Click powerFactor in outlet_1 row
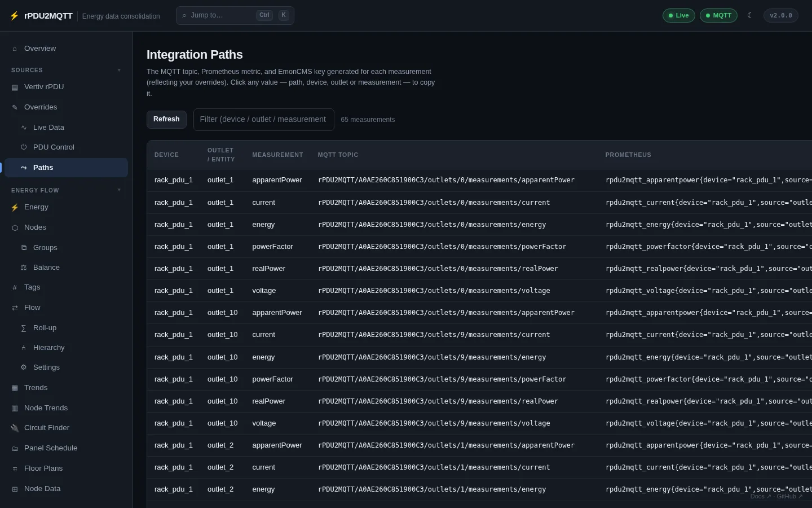The image size is (812, 508). 272,246
